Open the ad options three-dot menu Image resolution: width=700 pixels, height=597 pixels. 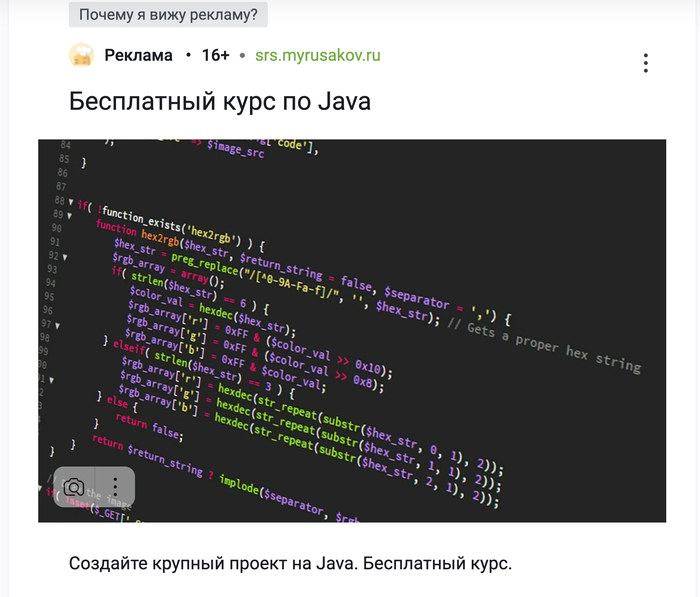(x=646, y=63)
